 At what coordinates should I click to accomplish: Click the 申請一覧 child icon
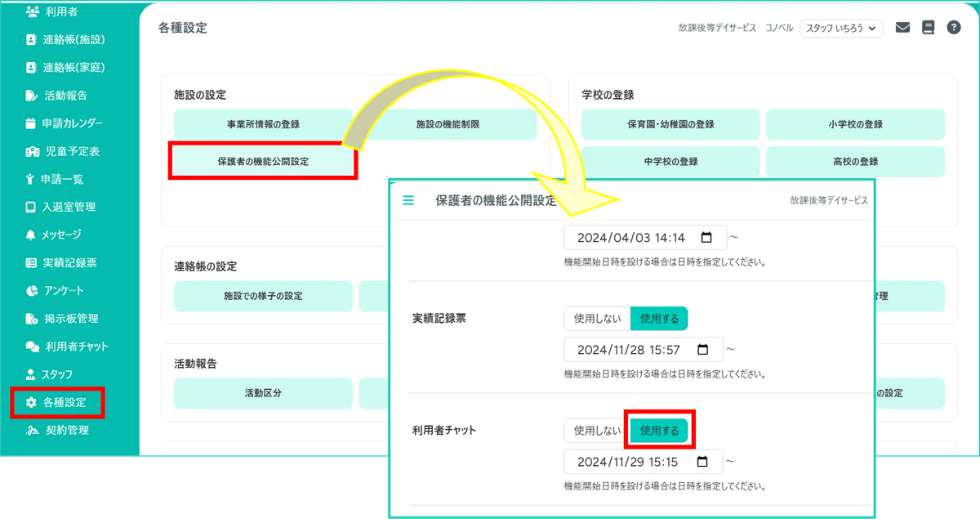coord(32,179)
